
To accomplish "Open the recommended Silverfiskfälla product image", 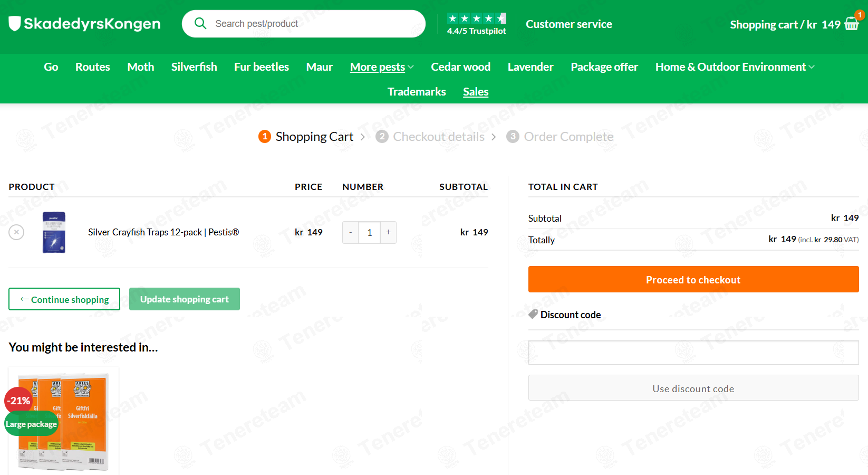I will coord(64,421).
